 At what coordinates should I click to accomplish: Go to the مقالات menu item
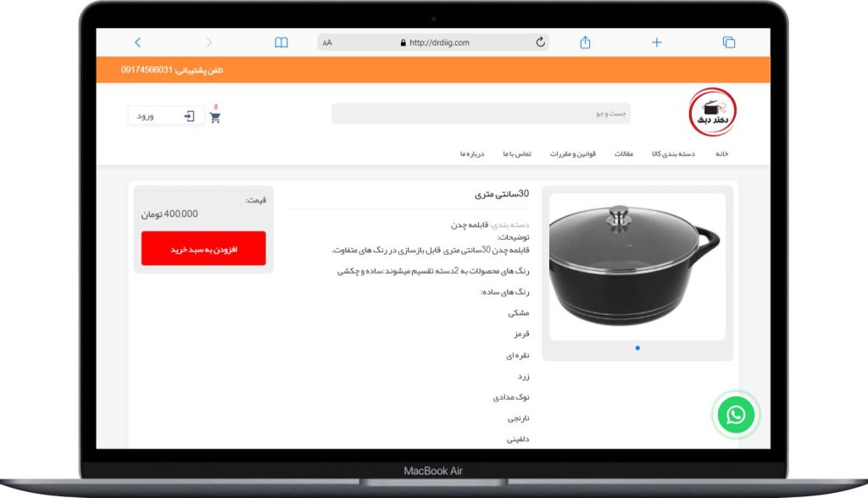pyautogui.click(x=624, y=154)
